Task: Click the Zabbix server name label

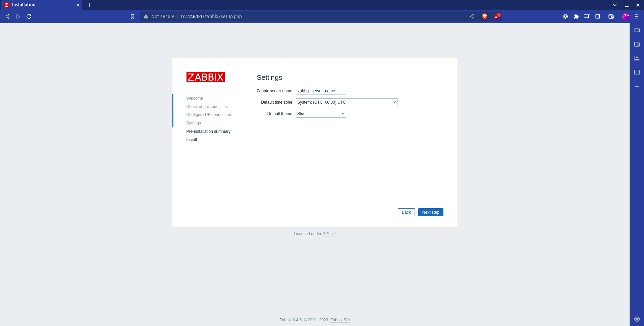Action: [x=274, y=91]
